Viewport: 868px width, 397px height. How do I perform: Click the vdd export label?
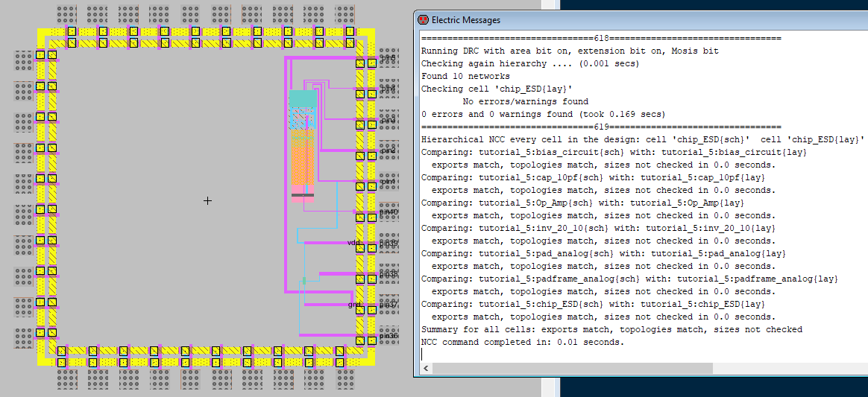(353, 243)
